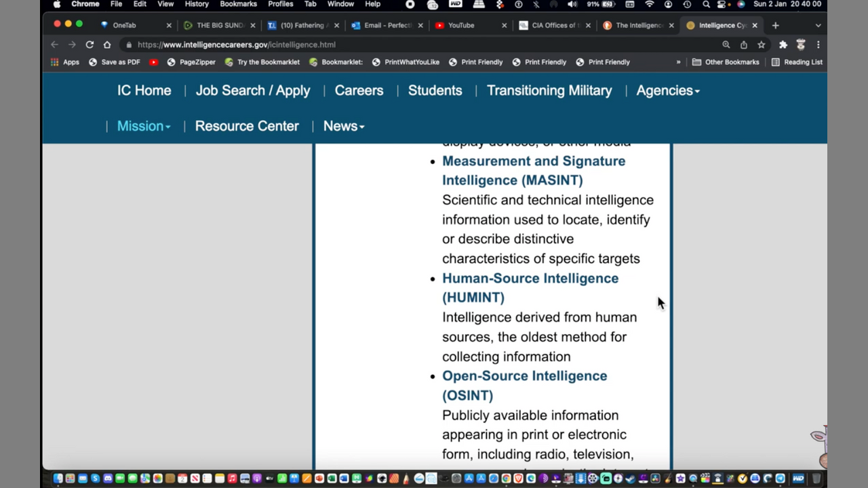The width and height of the screenshot is (868, 488).
Task: Expand the Agencies dropdown menu
Action: (x=667, y=91)
